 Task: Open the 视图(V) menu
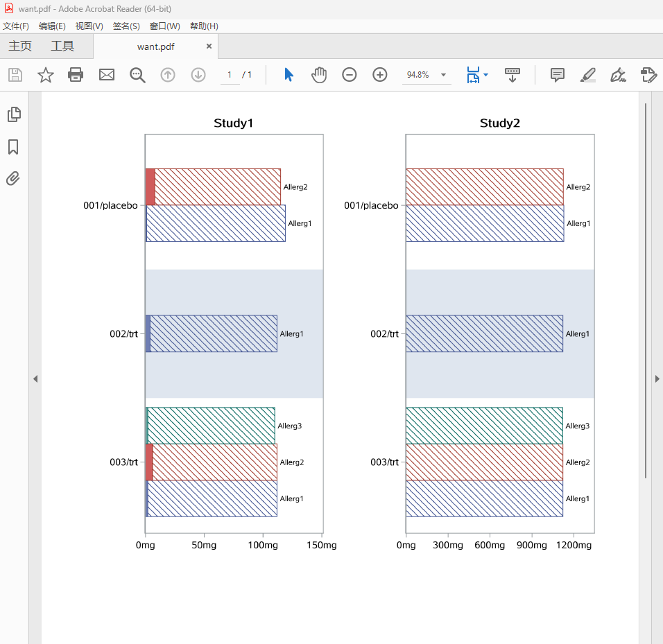tap(89, 26)
